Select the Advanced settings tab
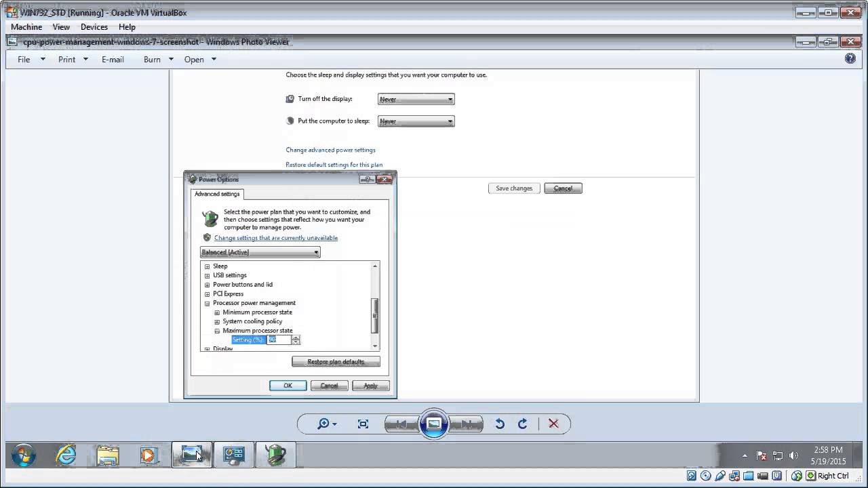 [x=217, y=194]
